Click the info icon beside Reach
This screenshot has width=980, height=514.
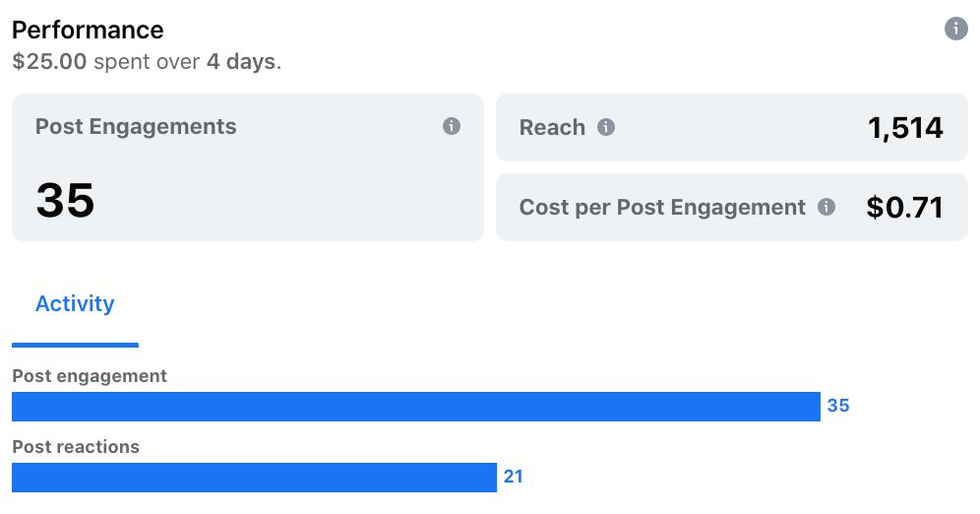[x=606, y=127]
